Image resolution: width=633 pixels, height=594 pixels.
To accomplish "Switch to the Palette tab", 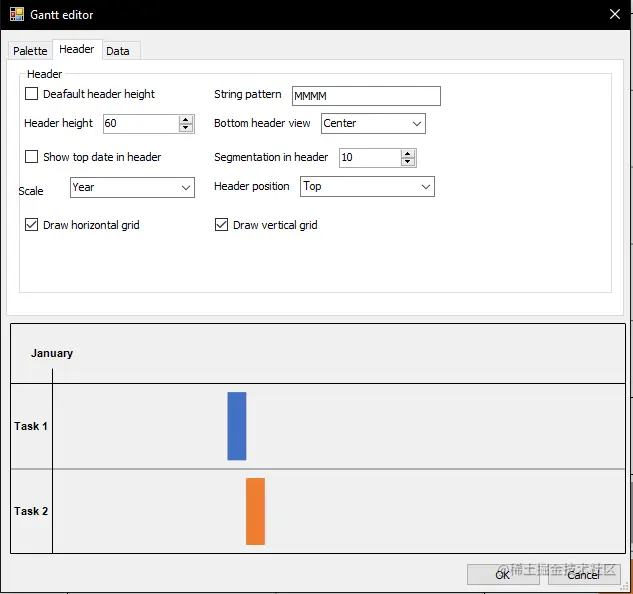I will coord(30,51).
